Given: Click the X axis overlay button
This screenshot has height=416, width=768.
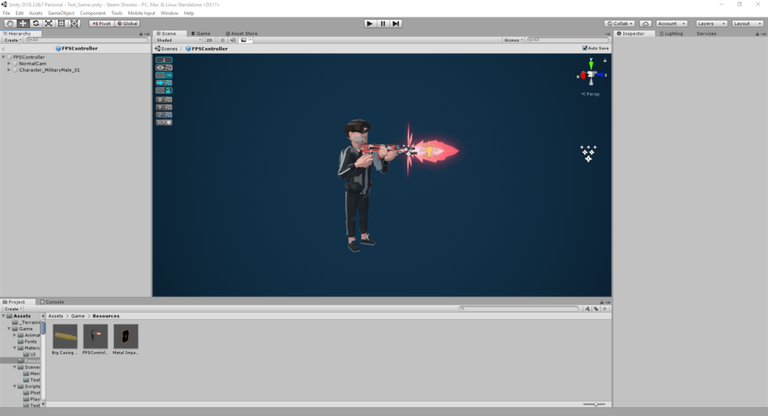Looking at the screenshot, I should click(164, 99).
